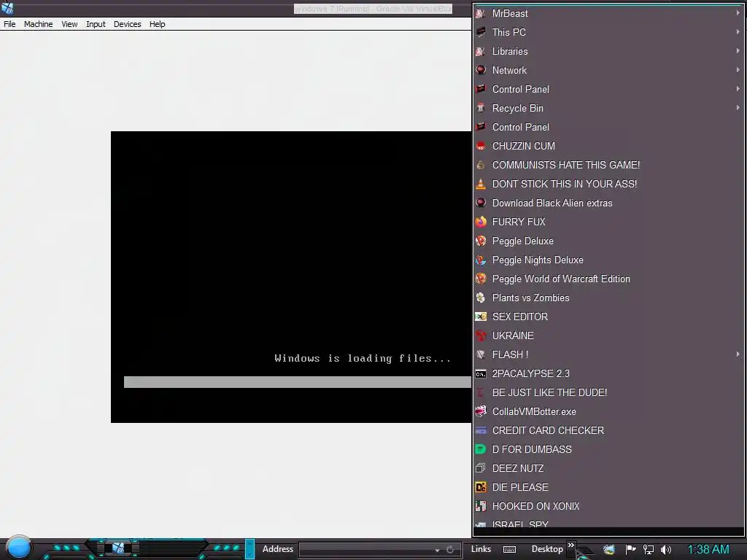Click into the Address toolbar field
Viewport: 747px width, 560px height.
[x=367, y=550]
